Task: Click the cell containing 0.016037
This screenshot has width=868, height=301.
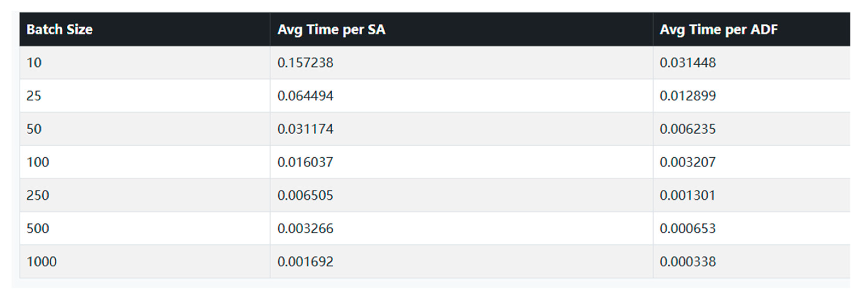Action: pos(305,162)
